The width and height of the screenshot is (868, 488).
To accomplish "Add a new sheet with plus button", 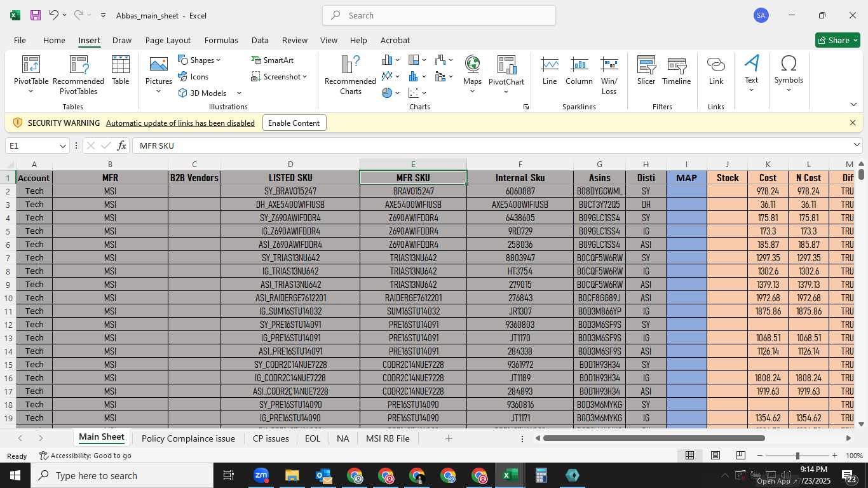I will coord(449,438).
